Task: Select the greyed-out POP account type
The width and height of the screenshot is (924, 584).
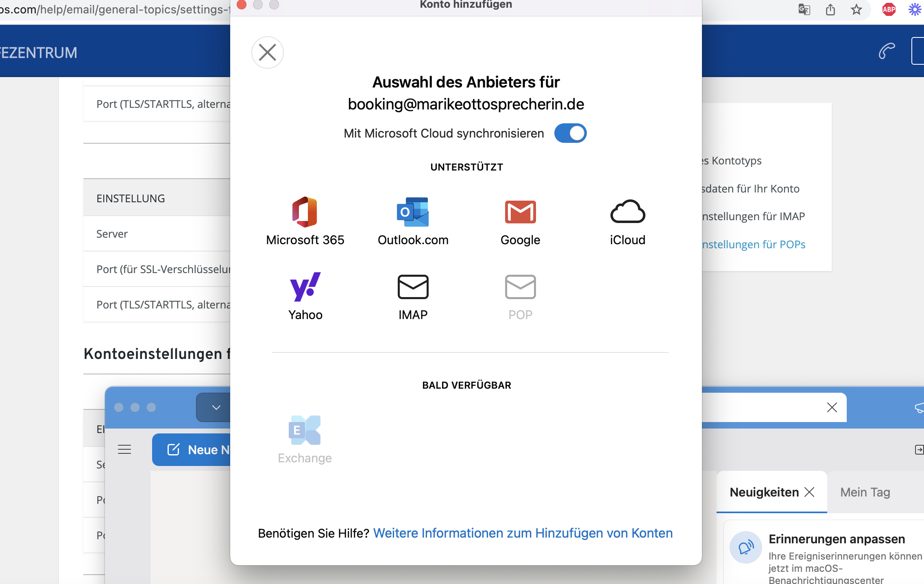Action: coord(520,297)
